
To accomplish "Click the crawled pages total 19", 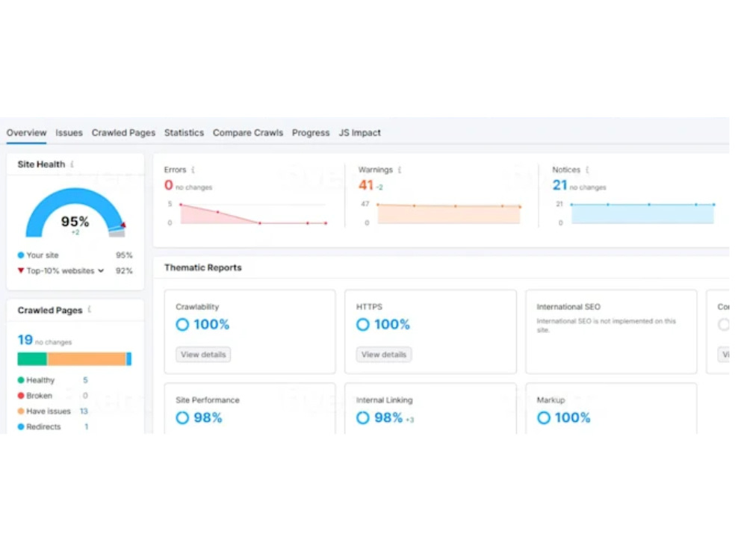I will click(x=25, y=340).
